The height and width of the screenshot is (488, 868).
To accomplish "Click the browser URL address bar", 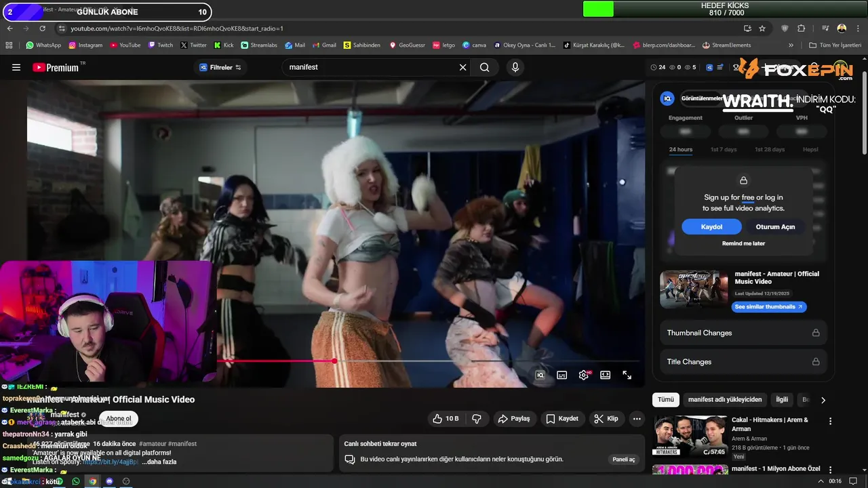I will coord(400,28).
